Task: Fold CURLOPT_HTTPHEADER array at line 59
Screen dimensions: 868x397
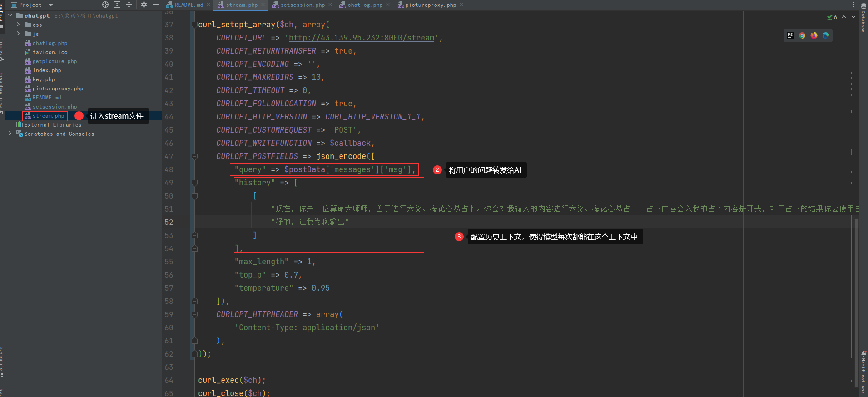Action: (x=194, y=314)
